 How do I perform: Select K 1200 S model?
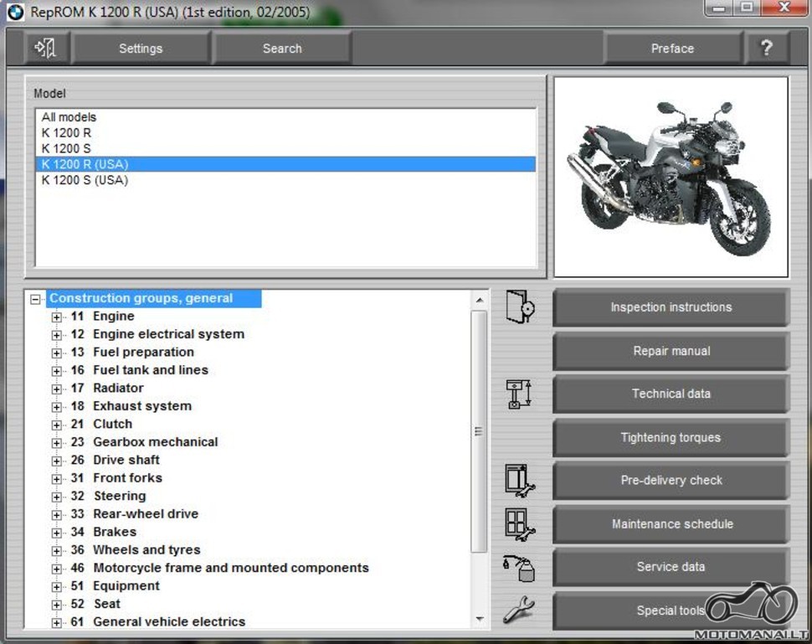[285, 149]
